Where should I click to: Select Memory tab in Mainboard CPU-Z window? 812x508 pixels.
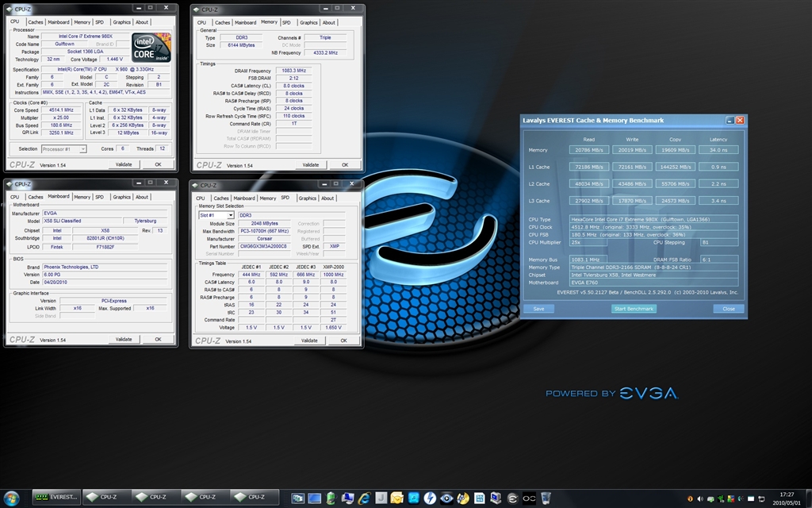[x=82, y=197]
